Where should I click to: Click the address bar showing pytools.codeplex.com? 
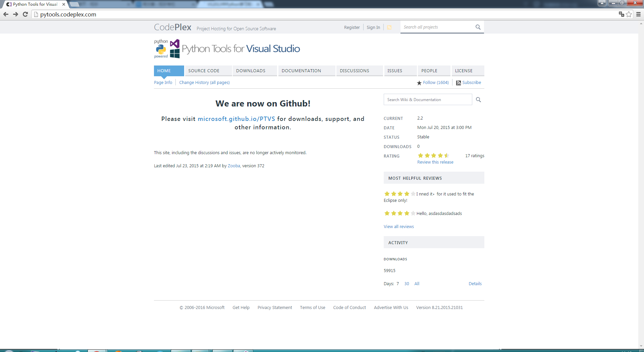[325, 14]
